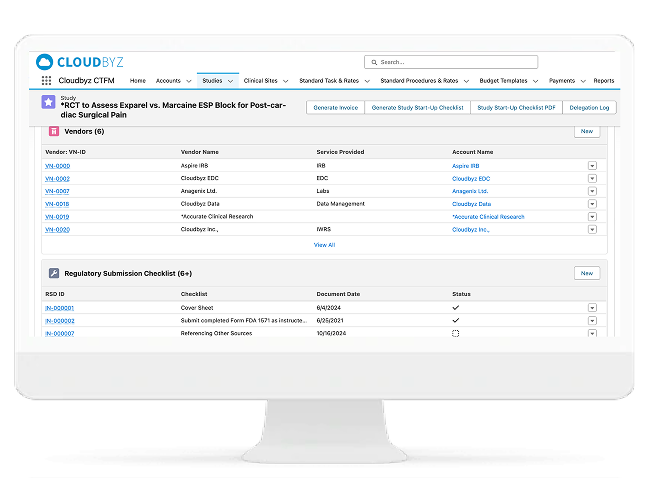650x499 pixels.
Task: Click the search input field
Action: coord(451,62)
